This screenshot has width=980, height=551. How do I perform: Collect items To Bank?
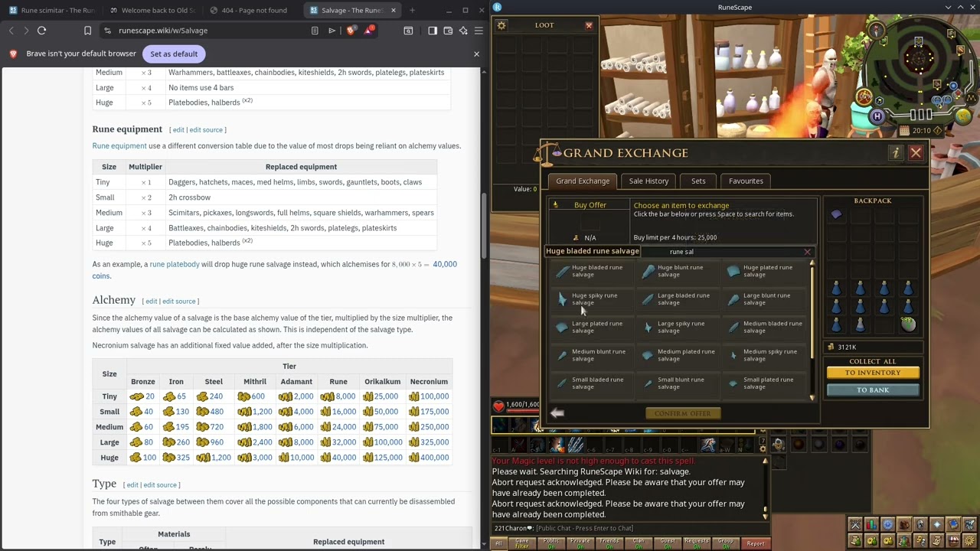[873, 390]
